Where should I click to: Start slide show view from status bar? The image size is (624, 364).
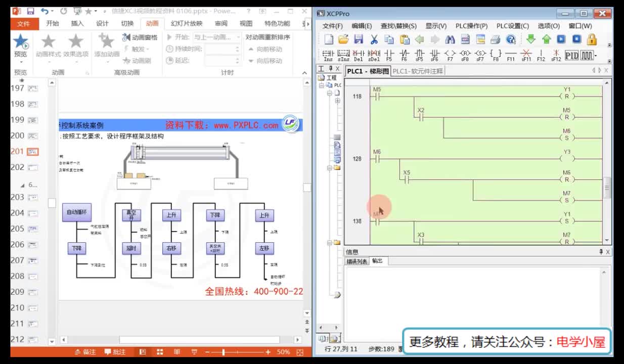(194, 352)
